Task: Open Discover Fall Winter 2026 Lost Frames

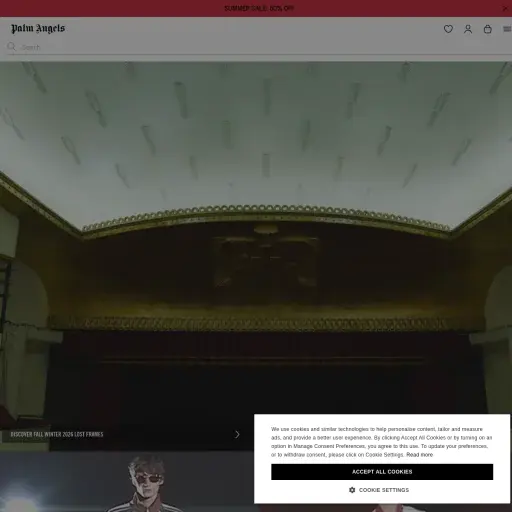Action: [57, 434]
